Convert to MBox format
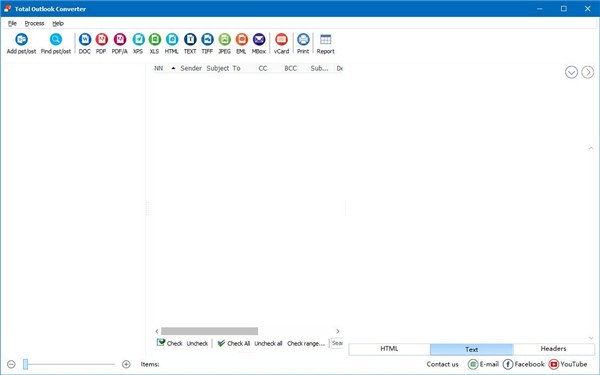 (259, 44)
